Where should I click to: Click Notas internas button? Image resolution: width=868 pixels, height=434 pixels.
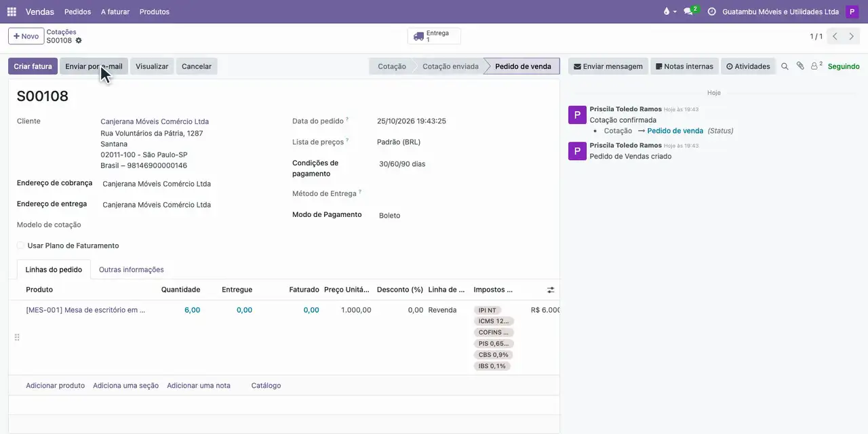684,66
